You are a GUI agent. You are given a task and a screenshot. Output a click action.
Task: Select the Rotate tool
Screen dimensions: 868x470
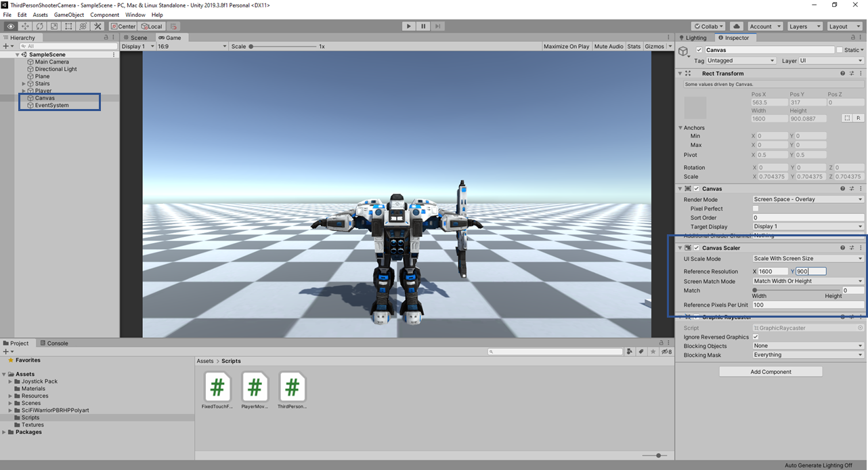pos(40,26)
